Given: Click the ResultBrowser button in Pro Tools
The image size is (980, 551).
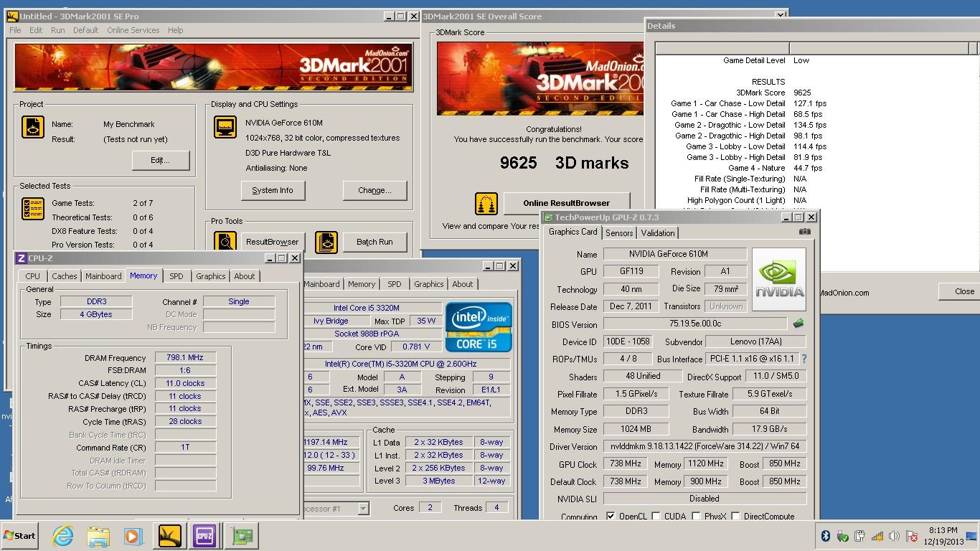Looking at the screenshot, I should (273, 242).
